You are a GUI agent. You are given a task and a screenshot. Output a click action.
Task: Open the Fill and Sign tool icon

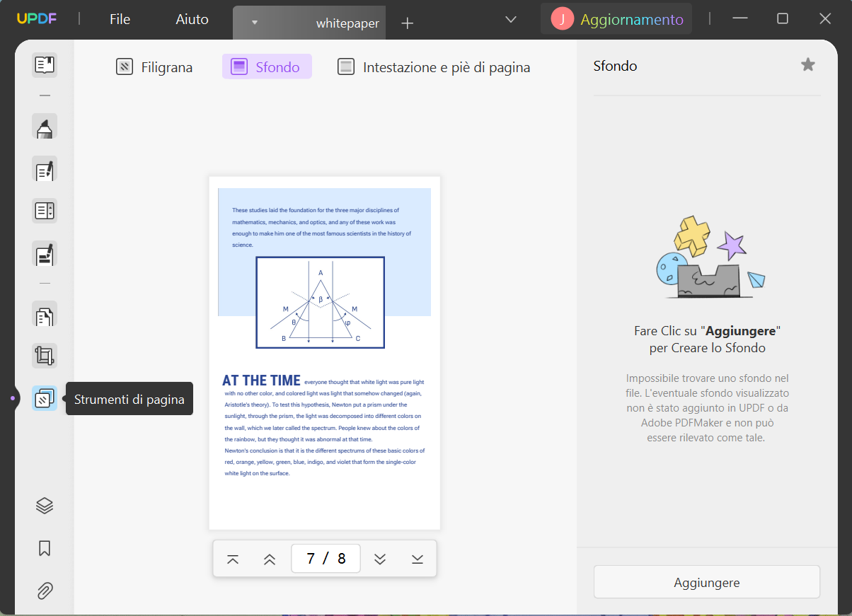click(45, 253)
